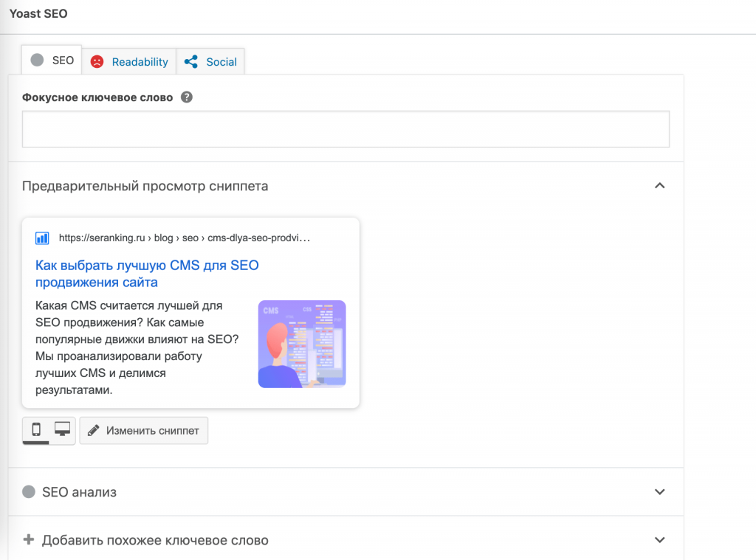756x560 pixels.
Task: Click the grey dot beside SEO анализ
Action: pyautogui.click(x=29, y=491)
